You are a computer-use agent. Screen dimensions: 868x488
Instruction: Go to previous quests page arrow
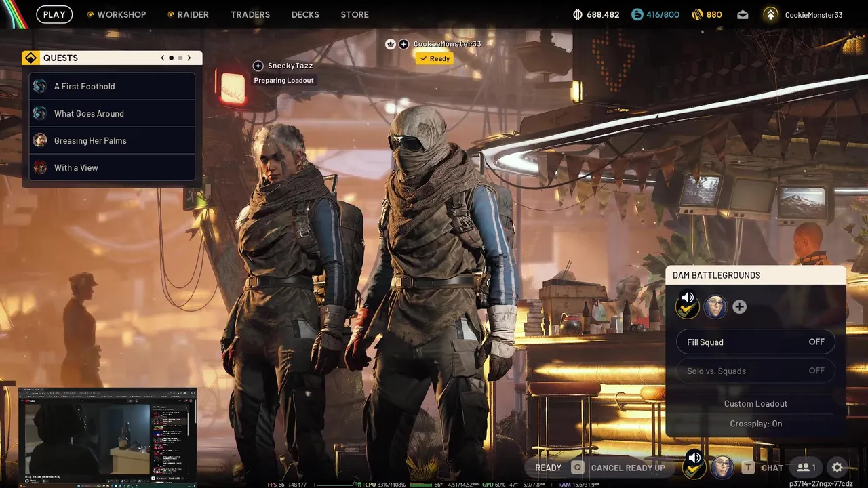pyautogui.click(x=163, y=58)
